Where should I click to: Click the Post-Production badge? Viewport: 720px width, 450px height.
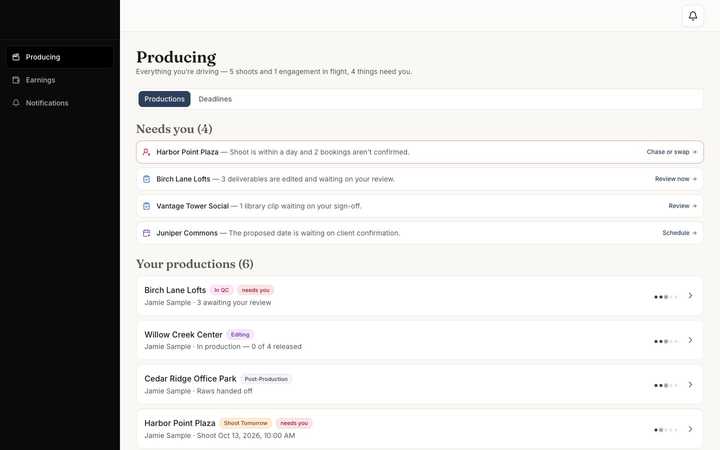pyautogui.click(x=266, y=379)
